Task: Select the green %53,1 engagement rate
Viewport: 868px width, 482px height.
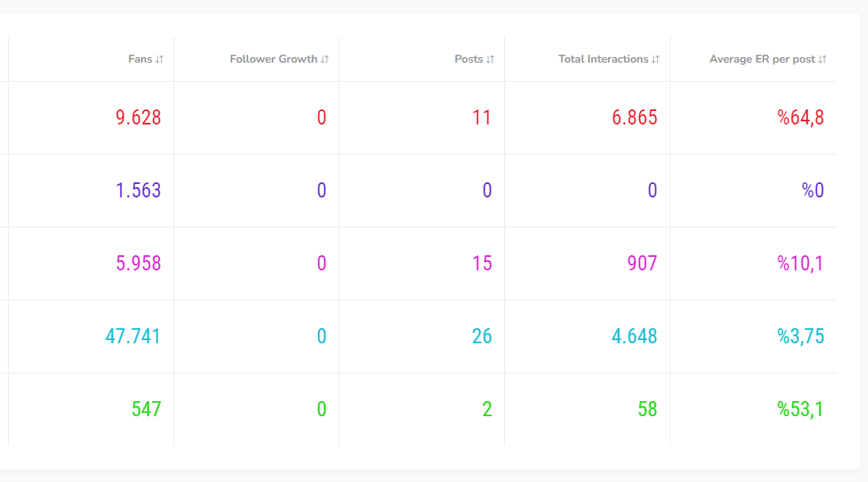Action: (x=800, y=410)
